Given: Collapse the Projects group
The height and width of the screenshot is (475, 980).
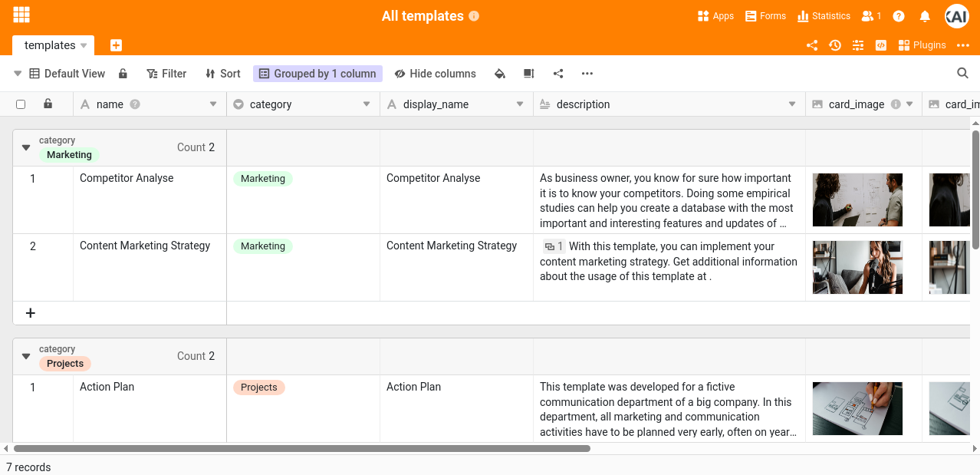Looking at the screenshot, I should (26, 356).
